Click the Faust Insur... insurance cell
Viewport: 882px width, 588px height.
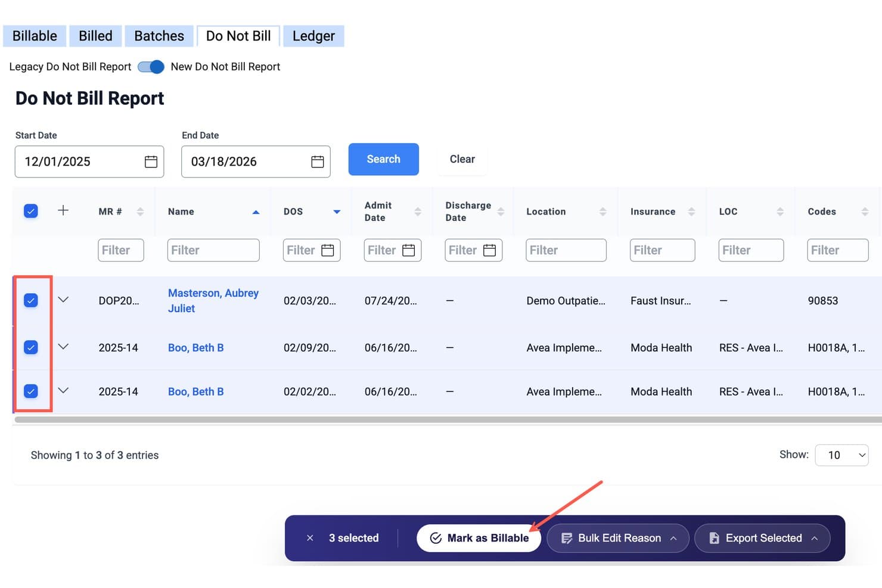point(661,301)
